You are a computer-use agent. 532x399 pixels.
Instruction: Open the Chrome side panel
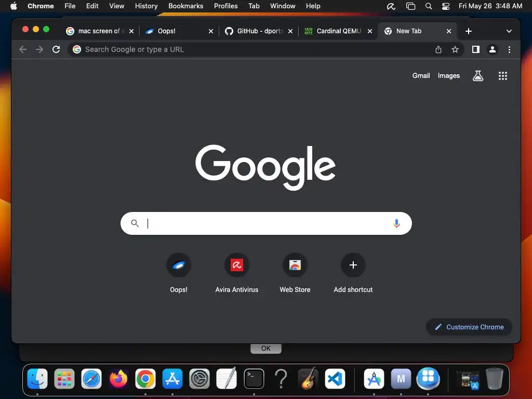tap(476, 49)
